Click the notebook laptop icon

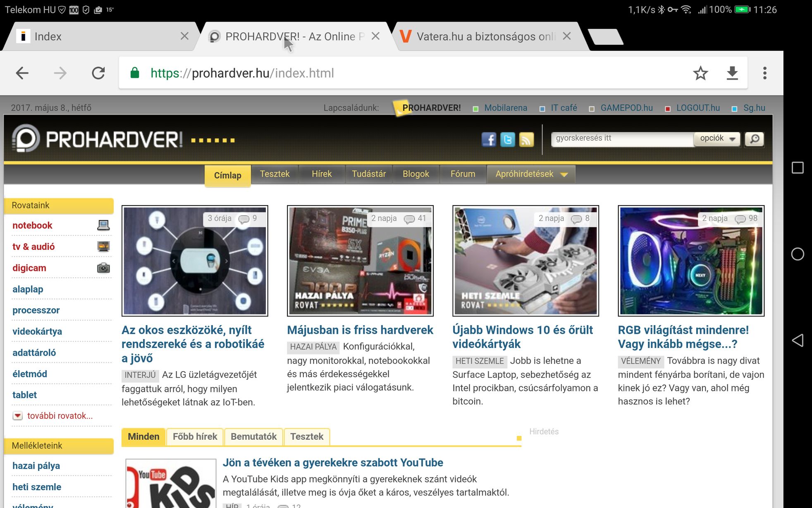click(103, 225)
